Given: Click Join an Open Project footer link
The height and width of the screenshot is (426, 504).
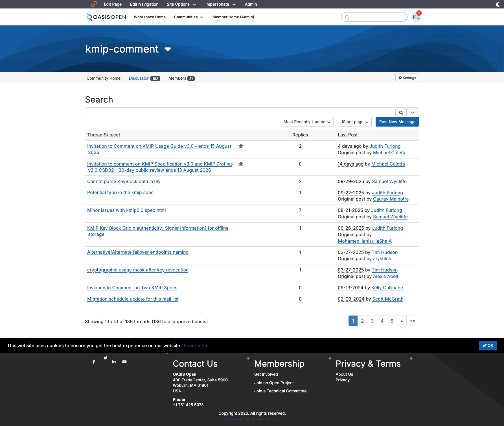Looking at the screenshot, I should coord(274,383).
